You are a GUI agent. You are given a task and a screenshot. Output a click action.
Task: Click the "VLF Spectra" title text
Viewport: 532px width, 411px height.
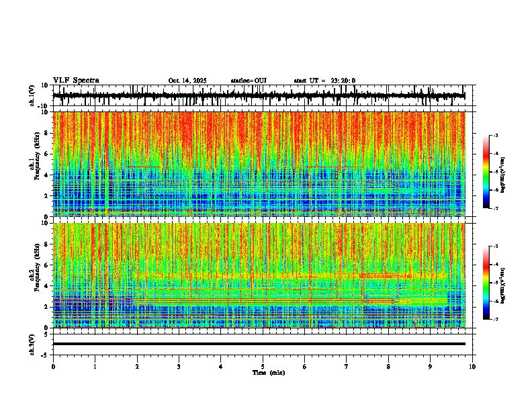coord(76,81)
